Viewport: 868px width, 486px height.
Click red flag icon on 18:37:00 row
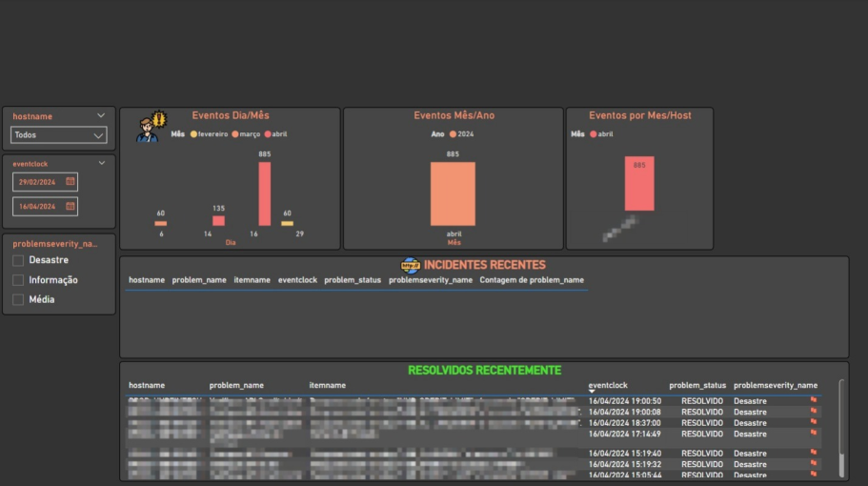[x=814, y=422]
